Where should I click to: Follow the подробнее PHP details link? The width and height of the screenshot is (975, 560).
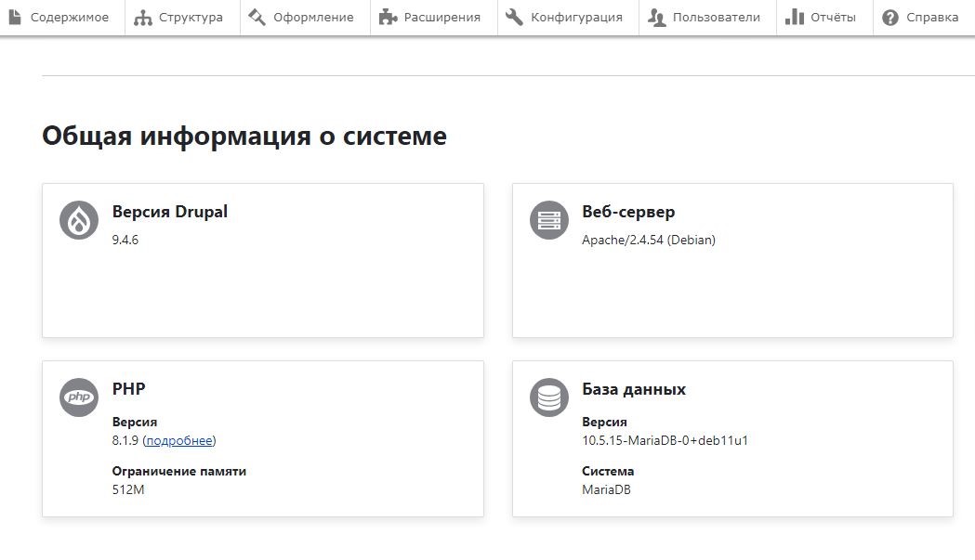pyautogui.click(x=179, y=441)
